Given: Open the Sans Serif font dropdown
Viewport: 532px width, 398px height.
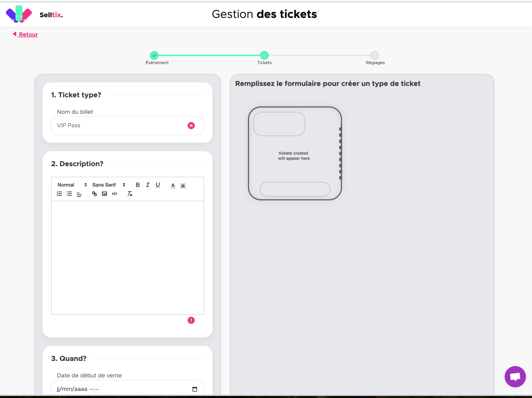Looking at the screenshot, I should [109, 185].
